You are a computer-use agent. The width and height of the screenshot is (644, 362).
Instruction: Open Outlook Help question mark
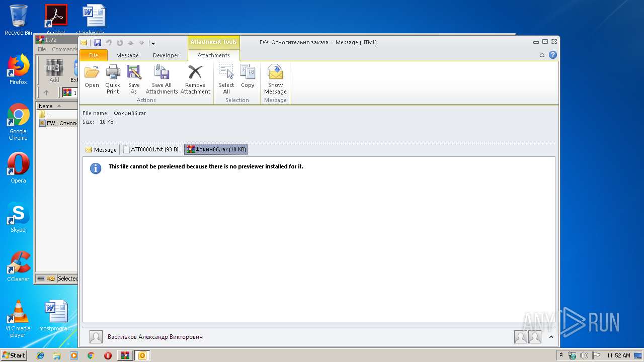(x=553, y=55)
